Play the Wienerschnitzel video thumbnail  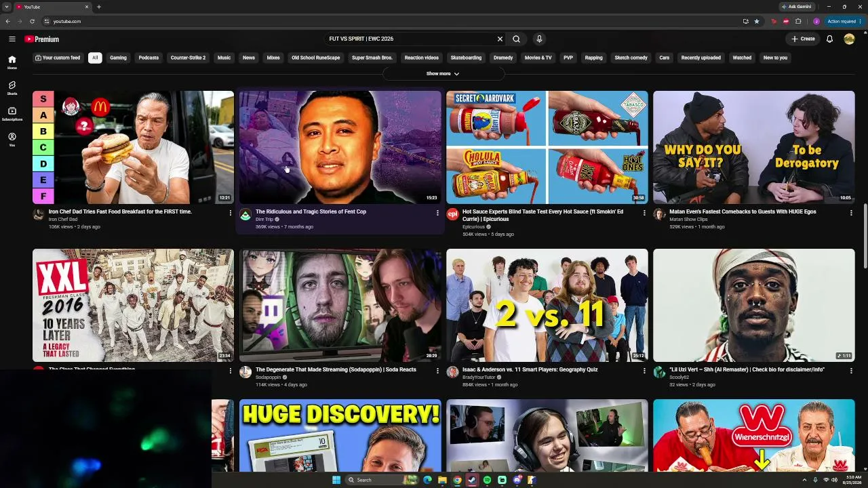[x=754, y=435]
